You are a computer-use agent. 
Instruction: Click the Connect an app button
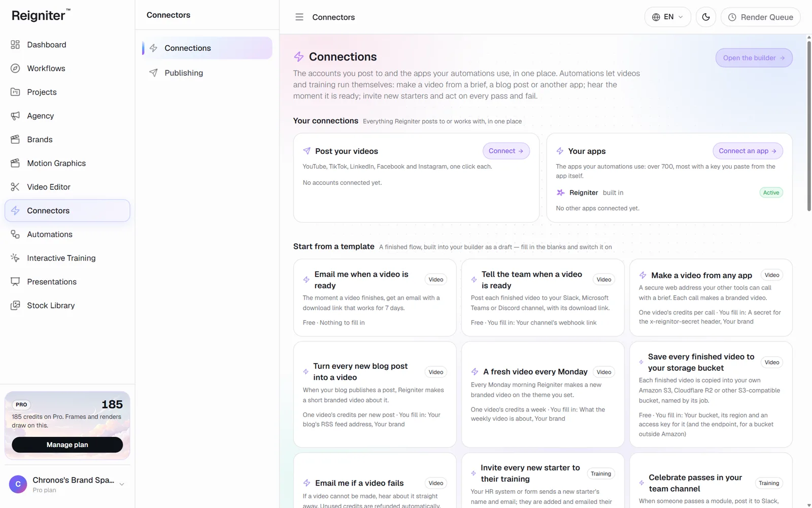pos(748,151)
